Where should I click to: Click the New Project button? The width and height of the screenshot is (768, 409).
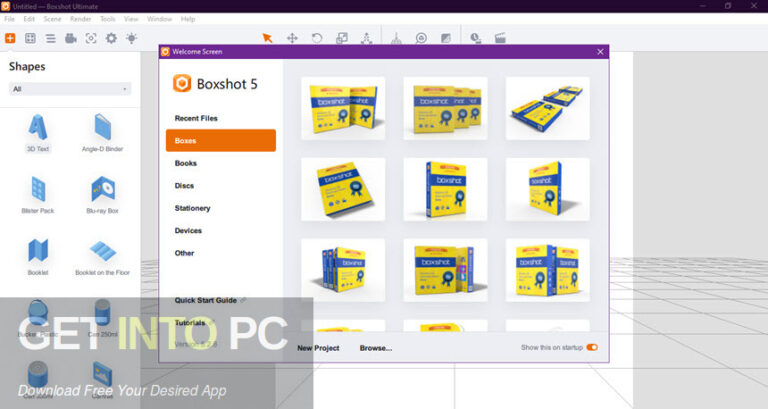pyautogui.click(x=318, y=348)
